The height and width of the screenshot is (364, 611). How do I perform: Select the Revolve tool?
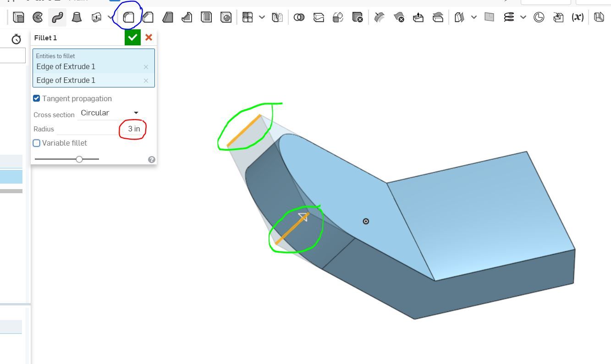pyautogui.click(x=39, y=17)
